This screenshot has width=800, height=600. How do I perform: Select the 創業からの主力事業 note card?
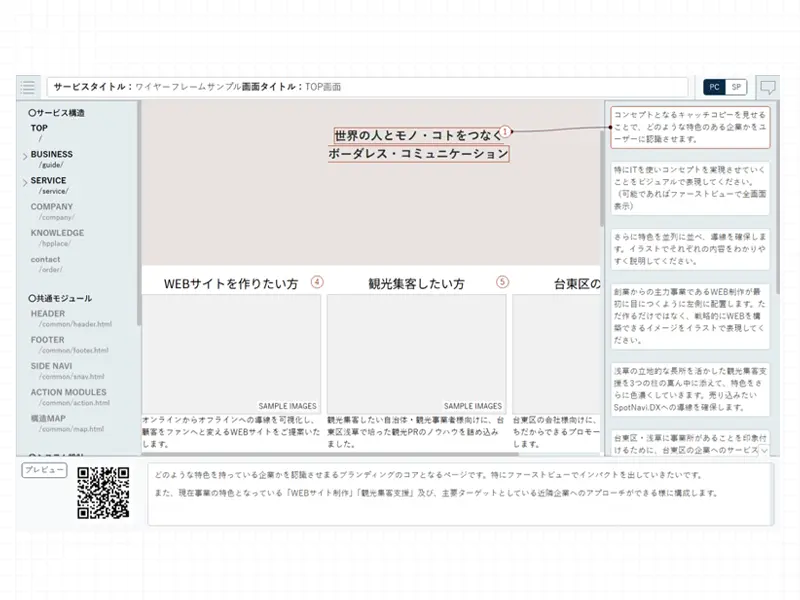click(690, 316)
